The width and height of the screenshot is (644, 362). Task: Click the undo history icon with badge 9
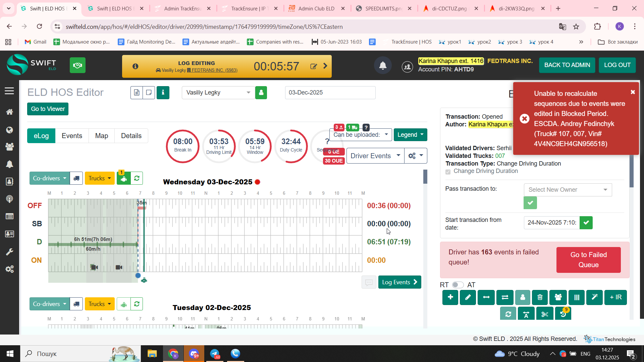point(563,314)
